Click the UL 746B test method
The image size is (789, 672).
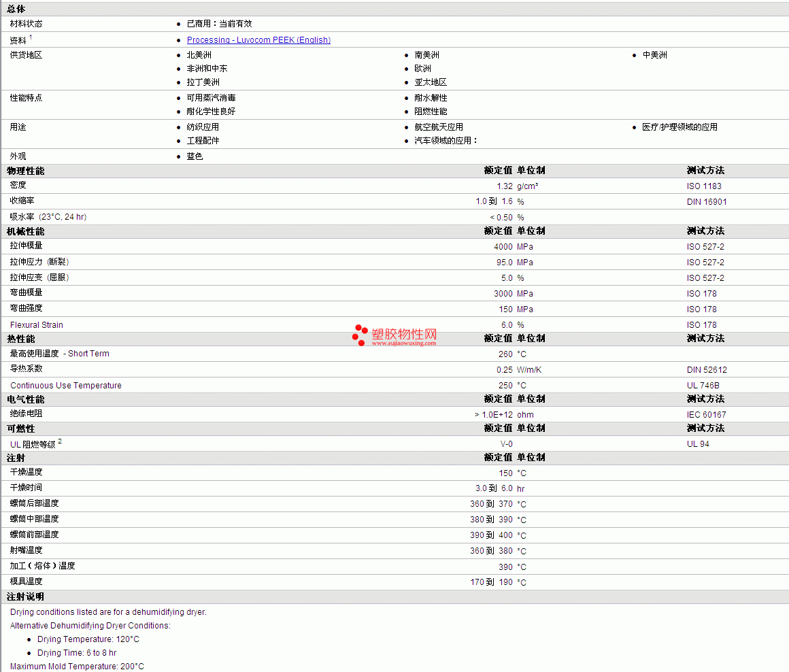pos(703,385)
